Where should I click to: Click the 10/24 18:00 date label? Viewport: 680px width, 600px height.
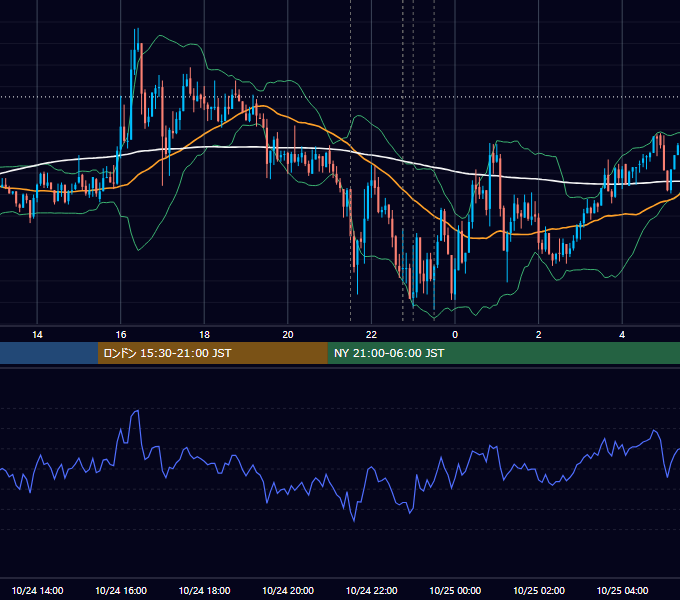point(204,590)
